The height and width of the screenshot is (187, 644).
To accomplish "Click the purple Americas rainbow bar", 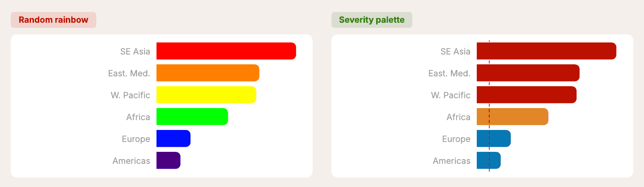I will point(168,160).
